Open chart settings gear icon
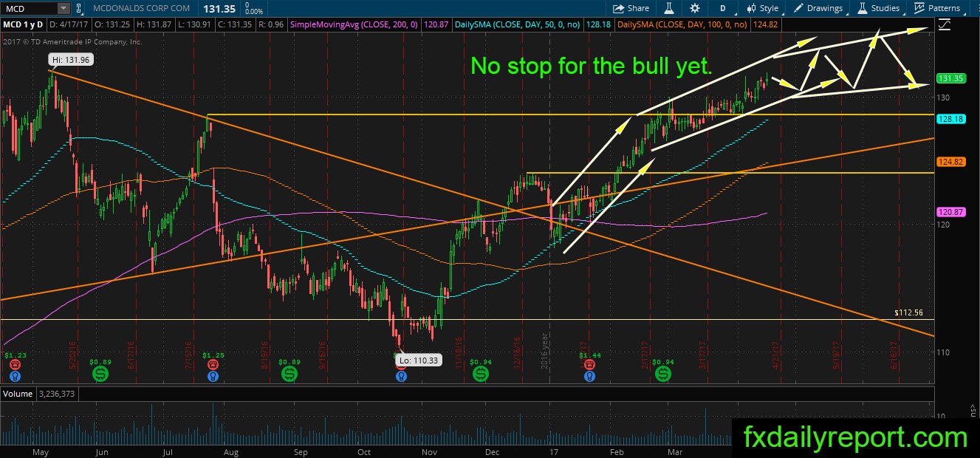980x458 pixels. point(695,8)
